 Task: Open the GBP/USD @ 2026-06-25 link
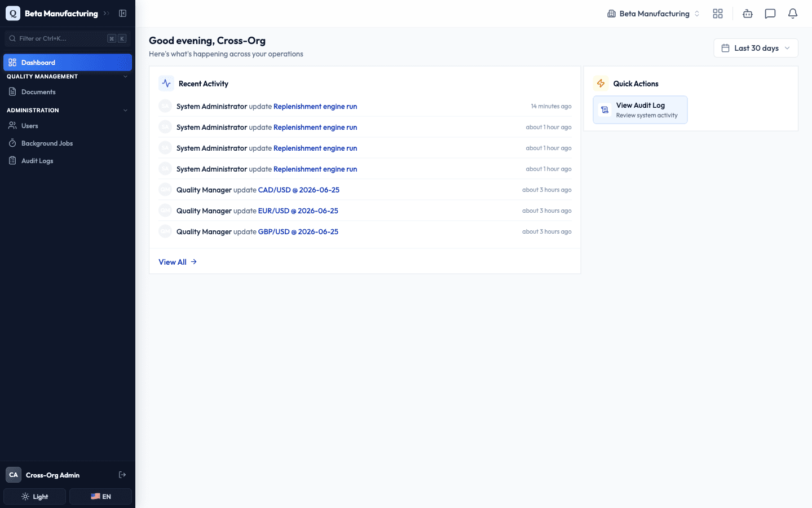coord(298,231)
